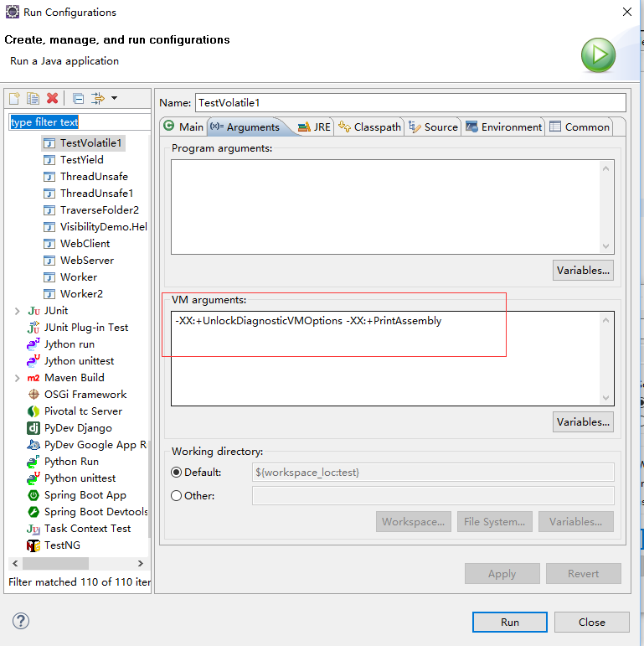This screenshot has height=646, width=644.
Task: Click the Task Context Test icon
Action: (x=33, y=529)
